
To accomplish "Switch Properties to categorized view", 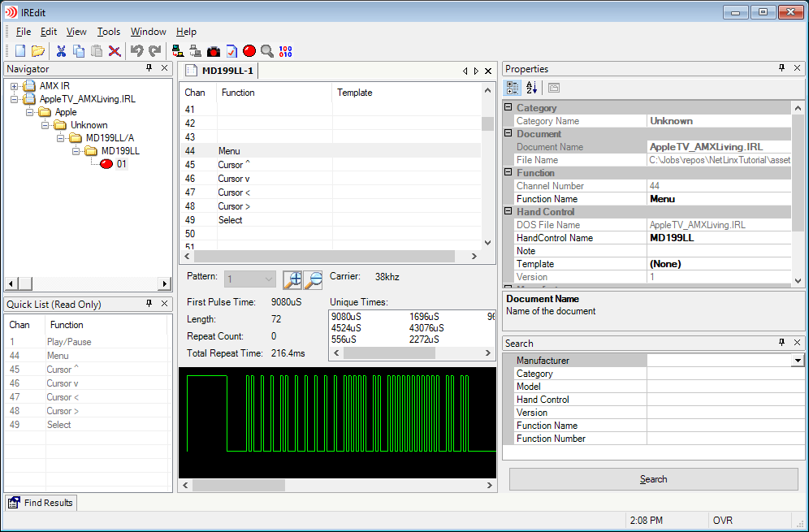I will pyautogui.click(x=513, y=88).
